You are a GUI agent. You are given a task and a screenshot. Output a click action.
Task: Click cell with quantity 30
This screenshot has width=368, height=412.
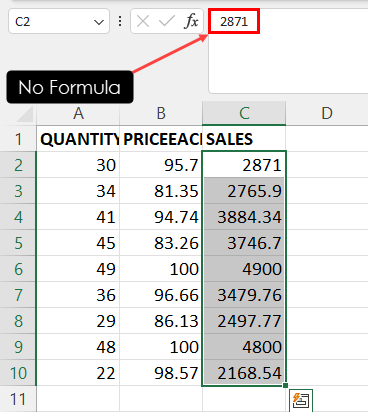click(78, 165)
